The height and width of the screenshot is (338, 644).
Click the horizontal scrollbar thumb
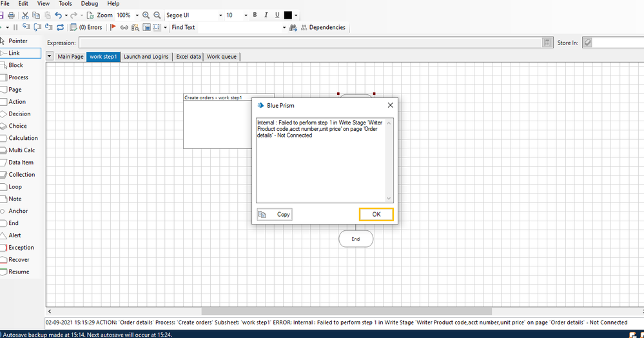347,312
